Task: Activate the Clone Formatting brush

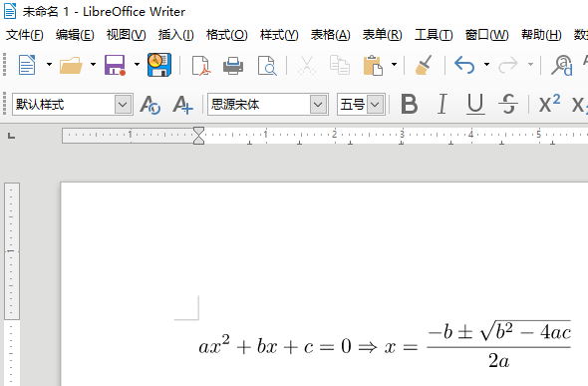Action: pyautogui.click(x=424, y=65)
